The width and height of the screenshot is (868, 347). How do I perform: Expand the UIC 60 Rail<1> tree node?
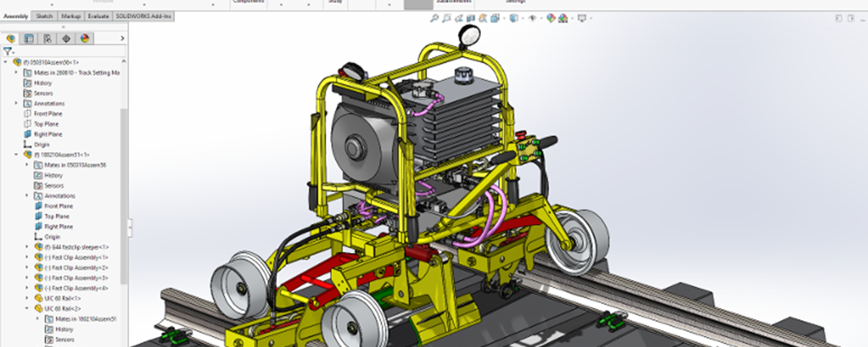28,298
